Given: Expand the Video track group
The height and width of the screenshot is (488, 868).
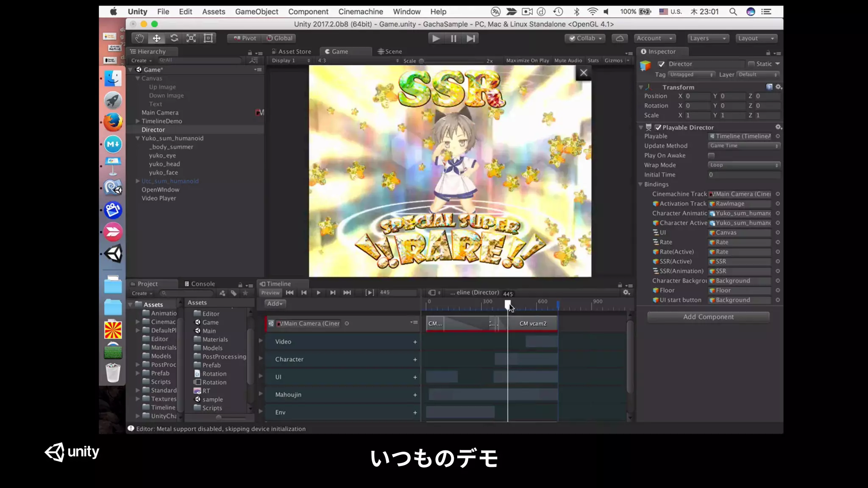Looking at the screenshot, I should coord(261,341).
